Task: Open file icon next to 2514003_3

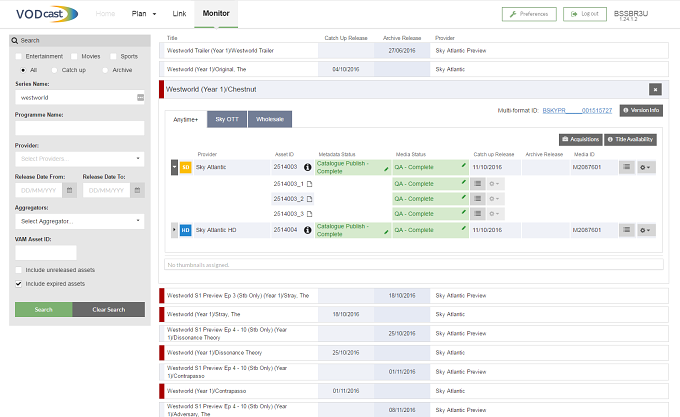Action: (310, 214)
